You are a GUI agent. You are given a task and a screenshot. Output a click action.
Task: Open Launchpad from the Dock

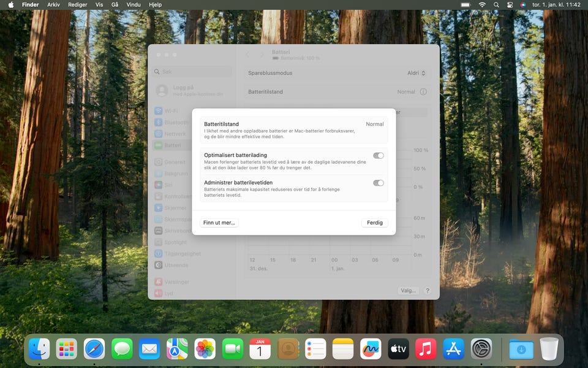67,349
